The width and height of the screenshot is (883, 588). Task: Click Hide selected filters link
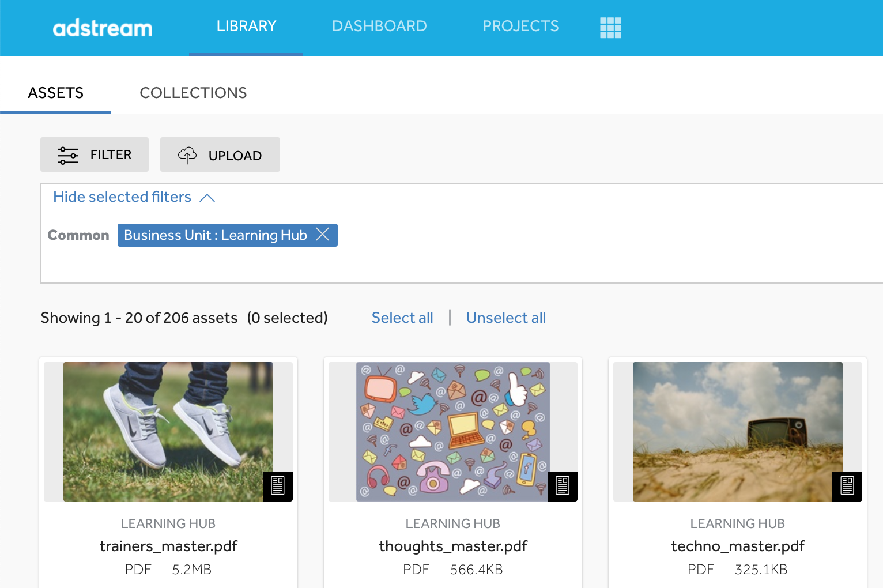pyautogui.click(x=122, y=197)
